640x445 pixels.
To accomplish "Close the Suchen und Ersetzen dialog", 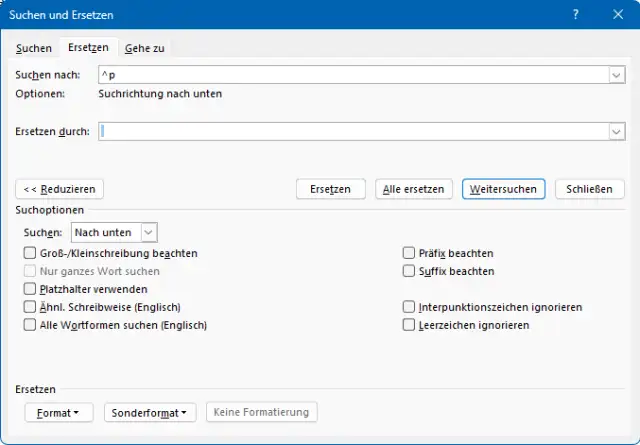I will coord(615,15).
